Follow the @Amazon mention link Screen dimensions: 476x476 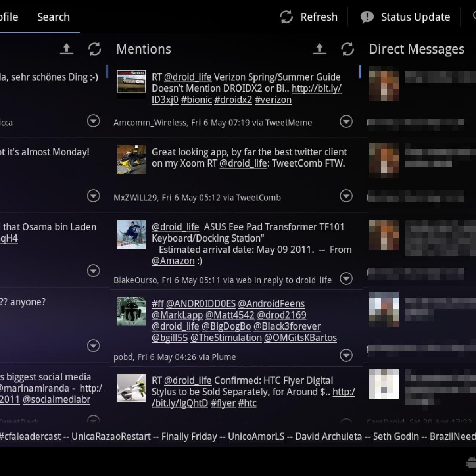click(173, 261)
